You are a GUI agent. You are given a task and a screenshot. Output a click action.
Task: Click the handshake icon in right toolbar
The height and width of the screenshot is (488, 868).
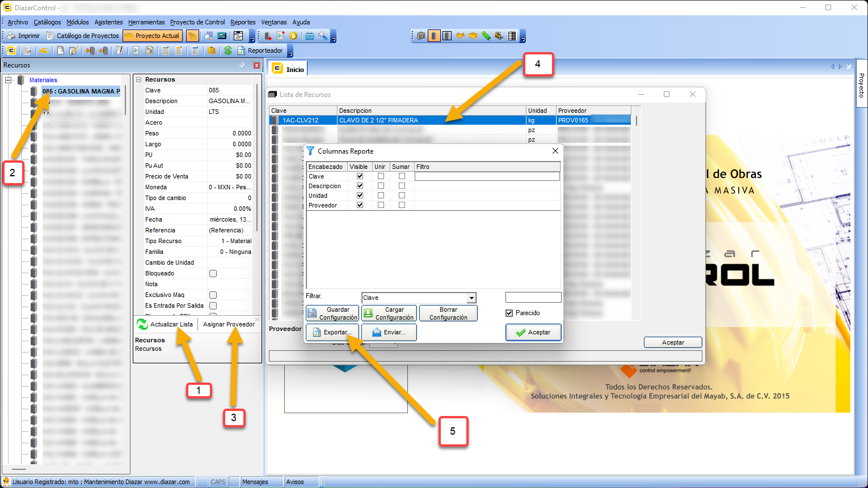(x=460, y=36)
